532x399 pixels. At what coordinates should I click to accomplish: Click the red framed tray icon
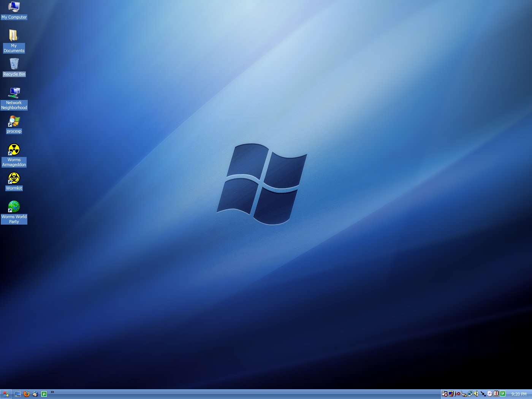click(x=496, y=394)
